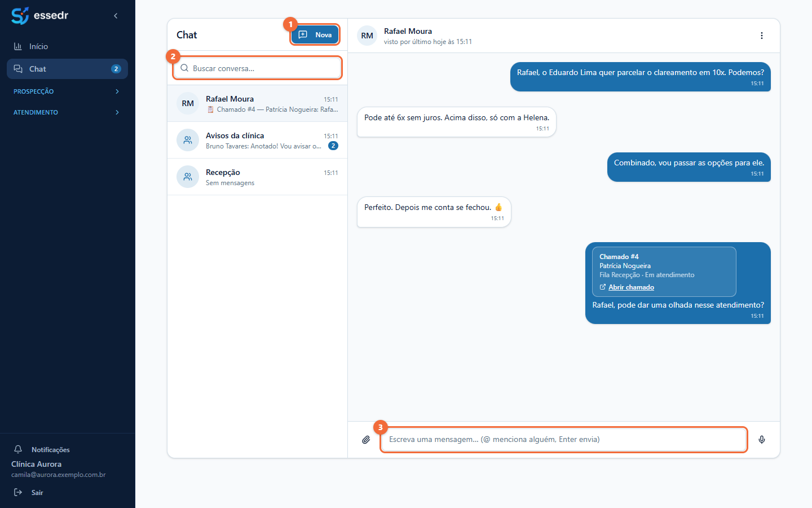Click the Avisos da clínica group avatar icon

coord(188,140)
